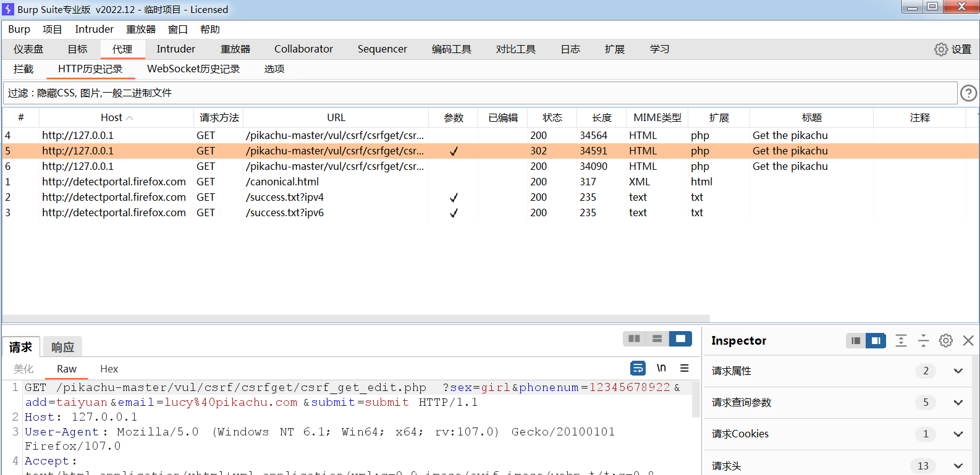Switch to the 响应 response tab
This screenshot has width=980, height=475.
[62, 347]
